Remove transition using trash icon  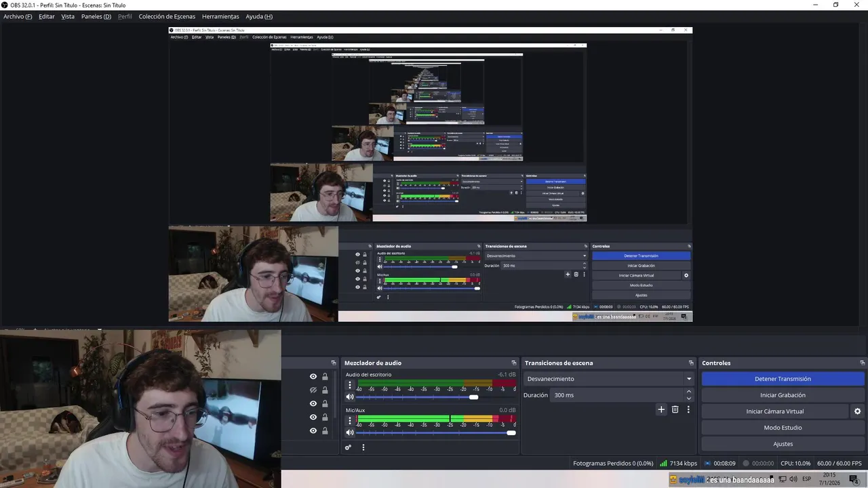pos(675,409)
